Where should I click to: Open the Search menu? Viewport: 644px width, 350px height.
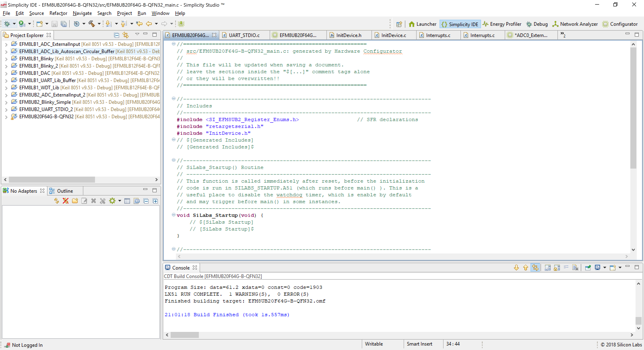point(104,13)
